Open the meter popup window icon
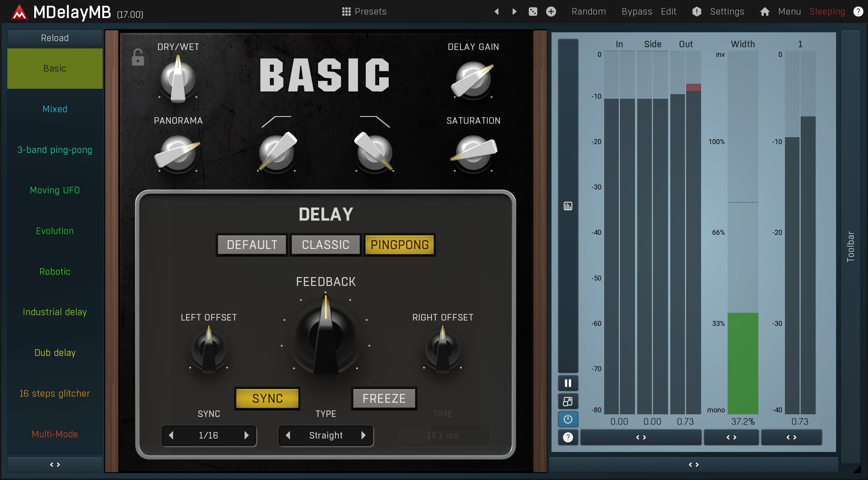868x480 pixels. click(x=568, y=402)
